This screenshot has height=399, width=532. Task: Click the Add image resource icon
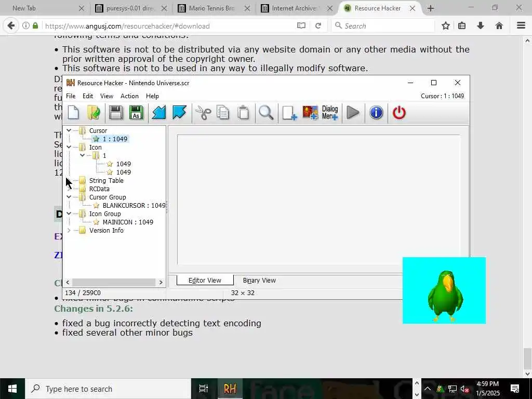(x=310, y=113)
